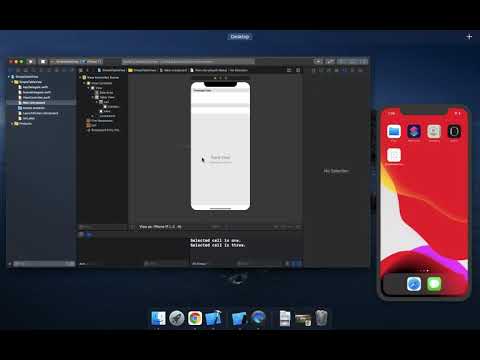This screenshot has width=480, height=360.
Task: Open the All Output console dropdown
Action: tap(199, 264)
